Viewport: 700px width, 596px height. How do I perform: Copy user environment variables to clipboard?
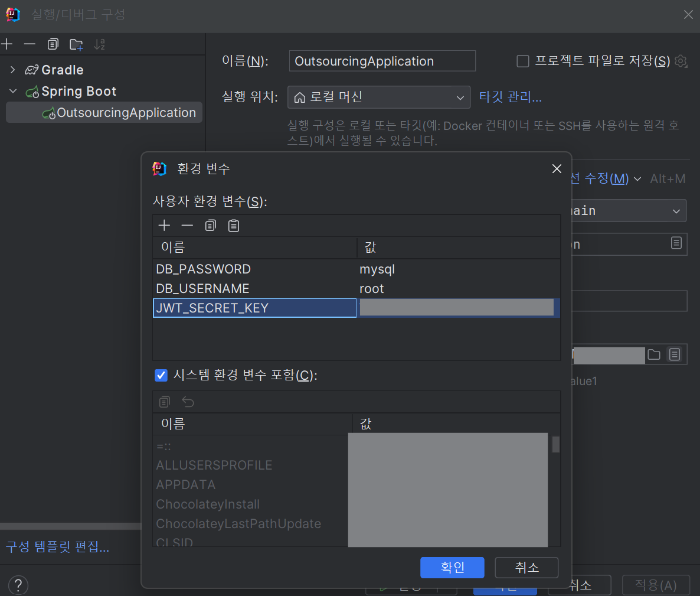(x=210, y=225)
